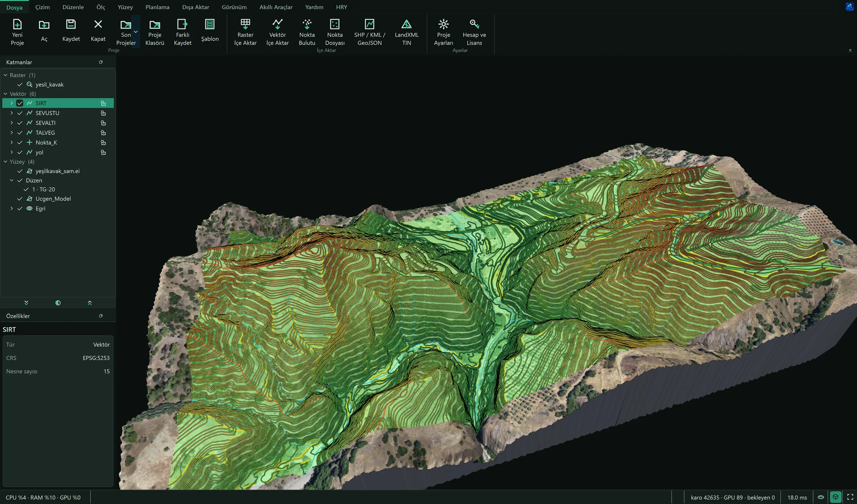Toggle the yesil_kavak raster checkmark
This screenshot has height=504, width=857.
[20, 85]
